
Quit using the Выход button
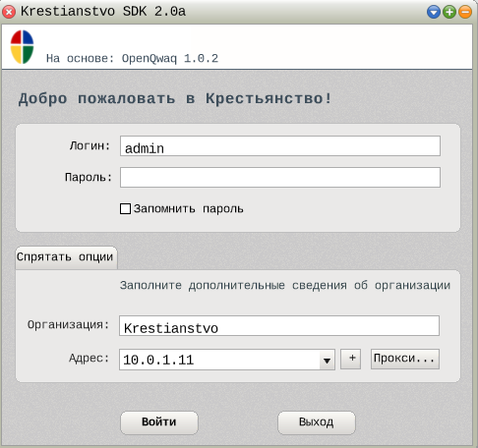[x=317, y=422]
